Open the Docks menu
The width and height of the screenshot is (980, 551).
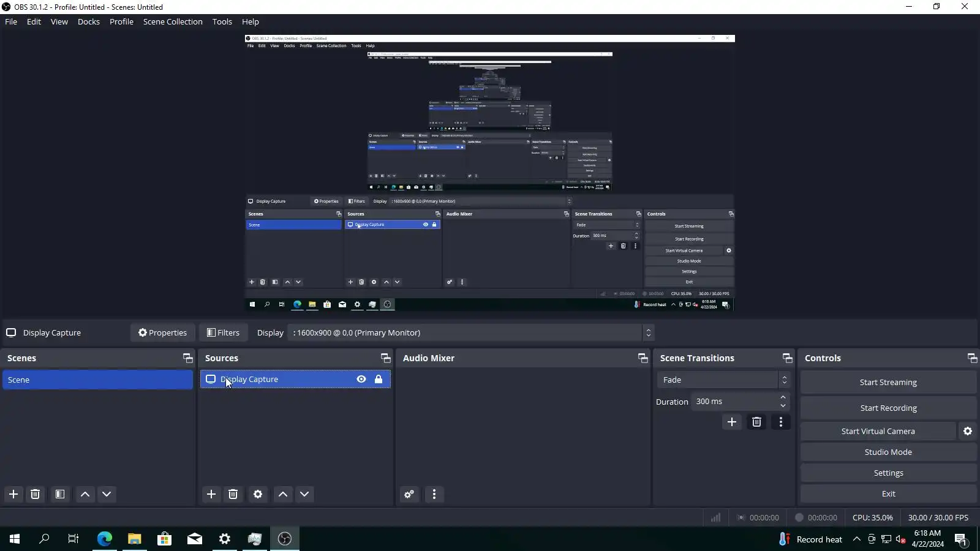(x=89, y=21)
